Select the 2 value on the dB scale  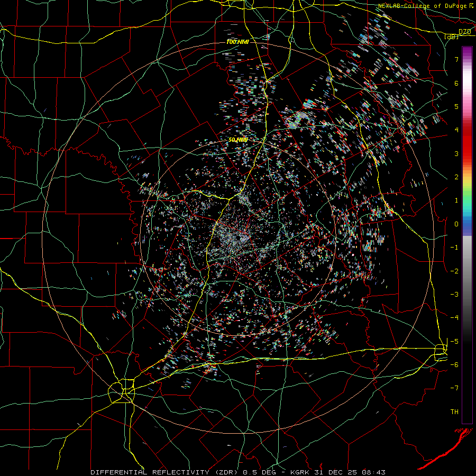(x=456, y=177)
